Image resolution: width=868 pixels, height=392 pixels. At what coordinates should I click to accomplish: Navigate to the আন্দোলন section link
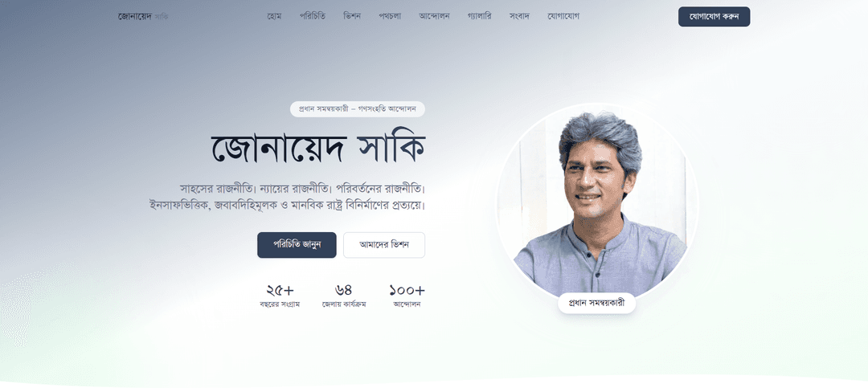coord(435,16)
